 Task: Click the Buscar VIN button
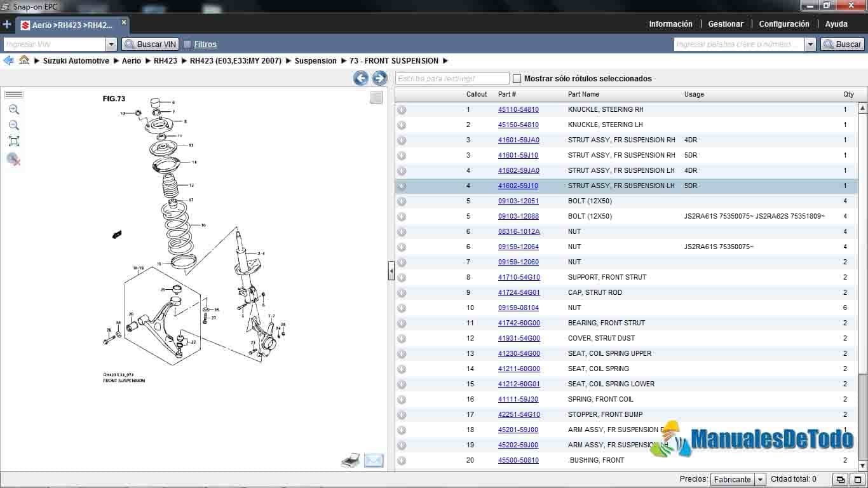coord(150,44)
